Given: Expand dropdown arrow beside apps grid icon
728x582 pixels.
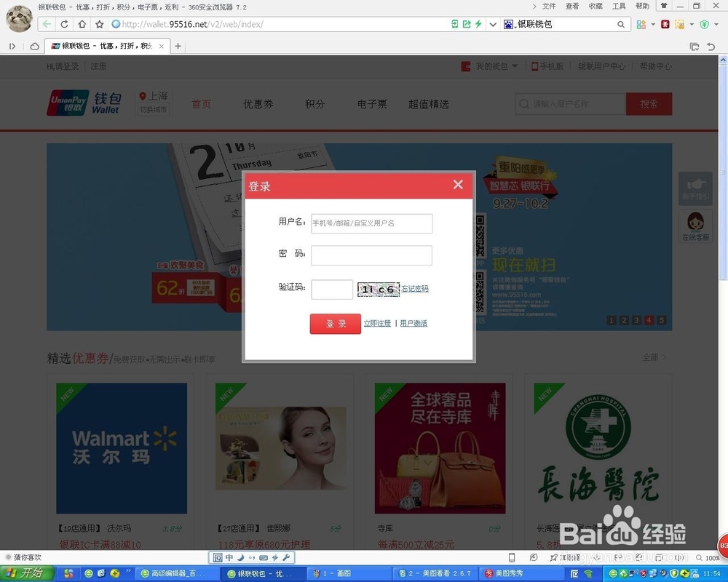Looking at the screenshot, I should 653,24.
